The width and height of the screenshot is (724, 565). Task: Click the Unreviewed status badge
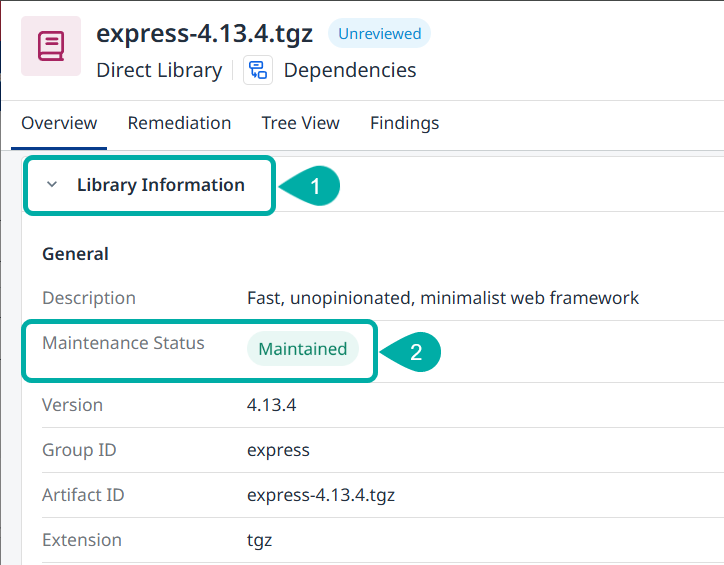[379, 33]
